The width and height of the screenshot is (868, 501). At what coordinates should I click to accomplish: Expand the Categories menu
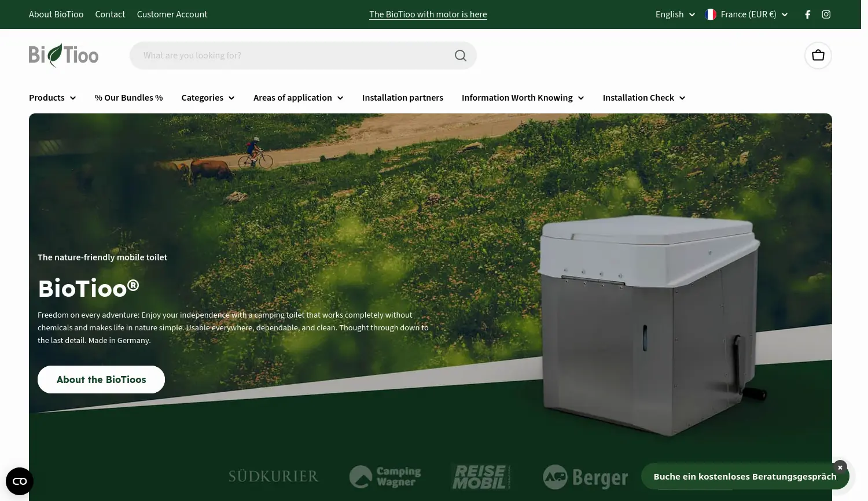[208, 98]
